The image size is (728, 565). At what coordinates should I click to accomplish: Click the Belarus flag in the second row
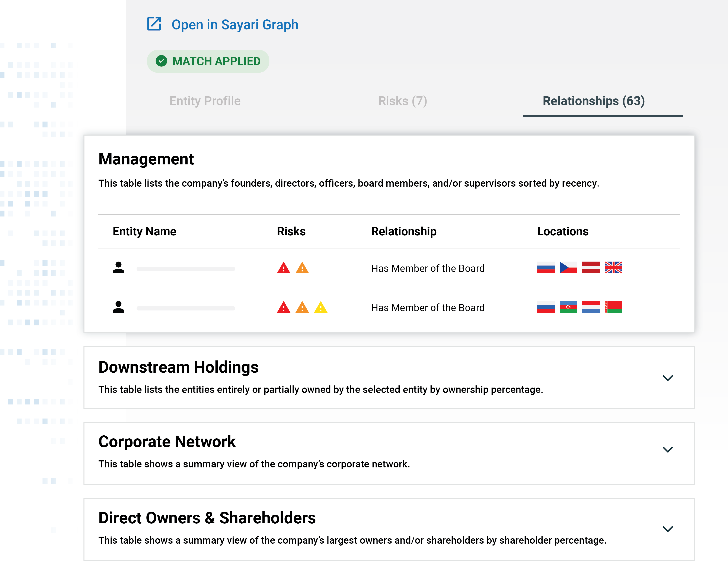[614, 307]
